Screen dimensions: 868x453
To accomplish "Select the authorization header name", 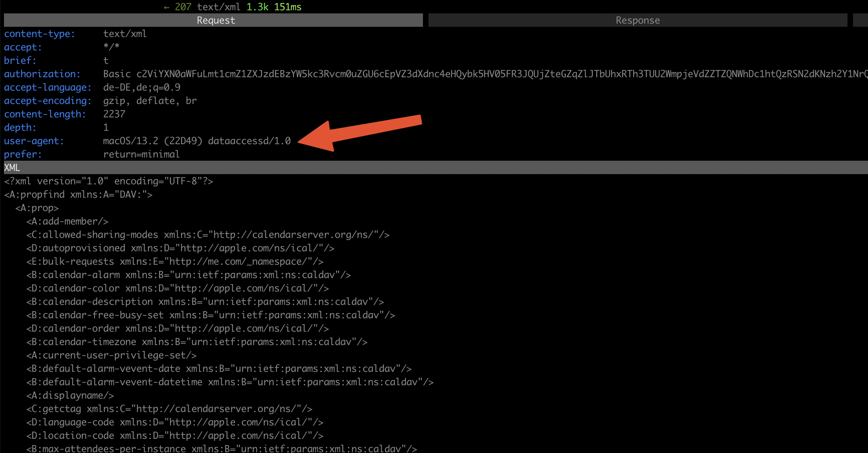I will (x=42, y=74).
